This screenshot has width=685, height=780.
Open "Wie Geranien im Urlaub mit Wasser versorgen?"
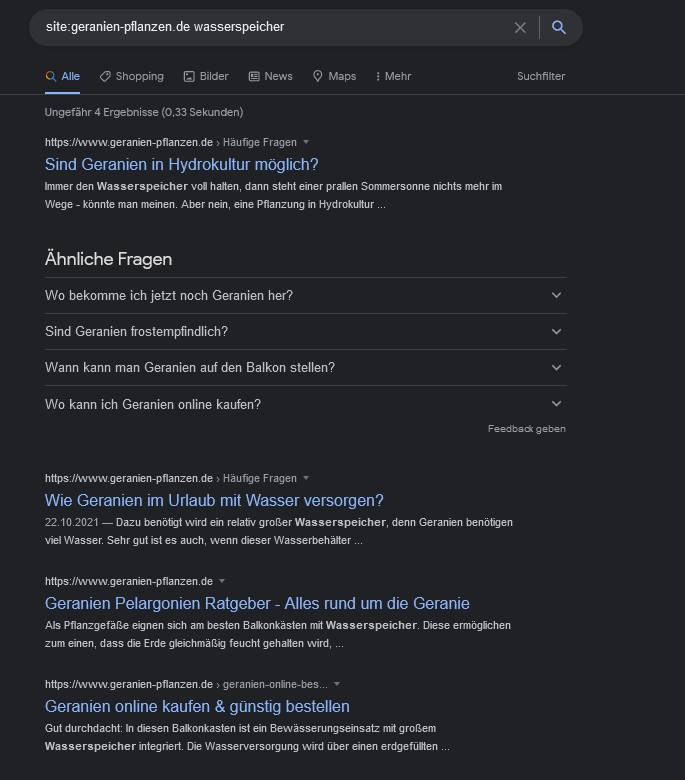pyautogui.click(x=214, y=500)
